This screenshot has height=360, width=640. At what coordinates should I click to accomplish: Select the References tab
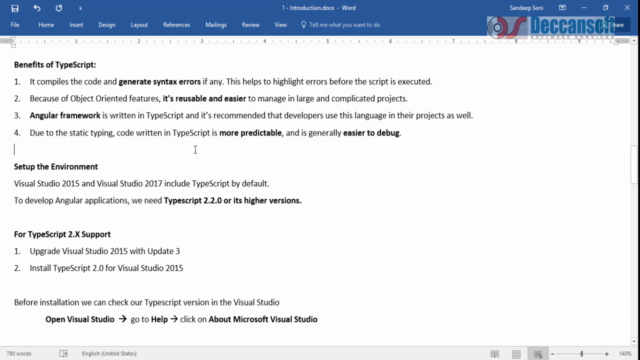[x=176, y=25]
